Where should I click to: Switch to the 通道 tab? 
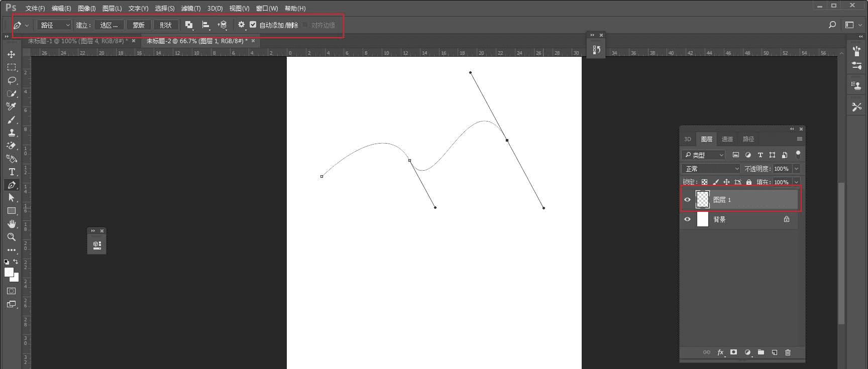point(727,139)
